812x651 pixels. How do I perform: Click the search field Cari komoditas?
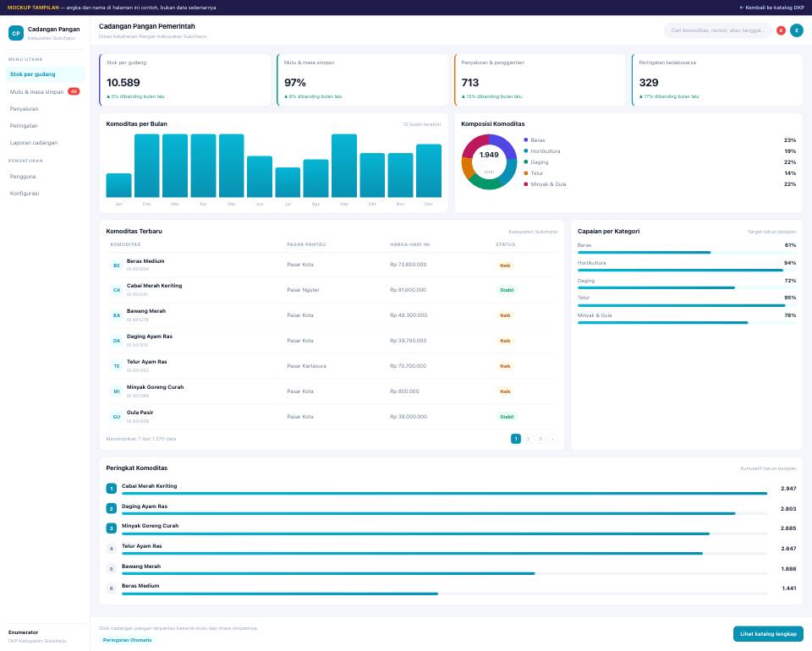tap(718, 30)
